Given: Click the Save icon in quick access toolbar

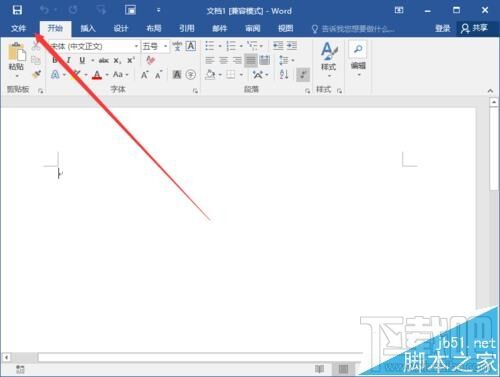Looking at the screenshot, I should click(x=17, y=10).
